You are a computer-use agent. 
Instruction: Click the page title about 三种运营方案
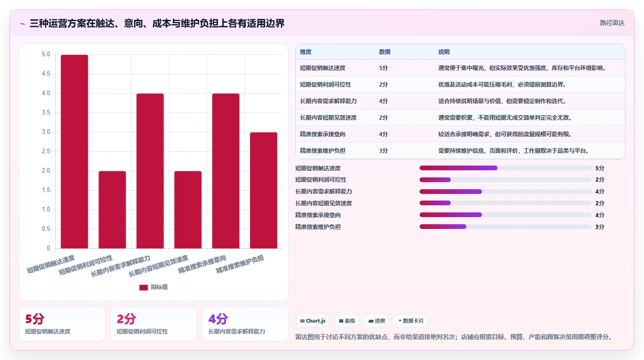(x=157, y=24)
